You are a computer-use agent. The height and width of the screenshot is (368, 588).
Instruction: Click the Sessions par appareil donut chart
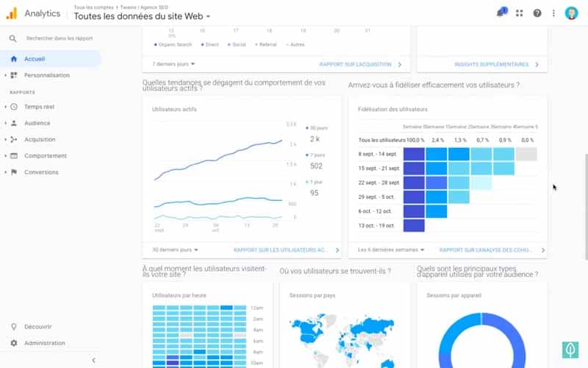482,340
